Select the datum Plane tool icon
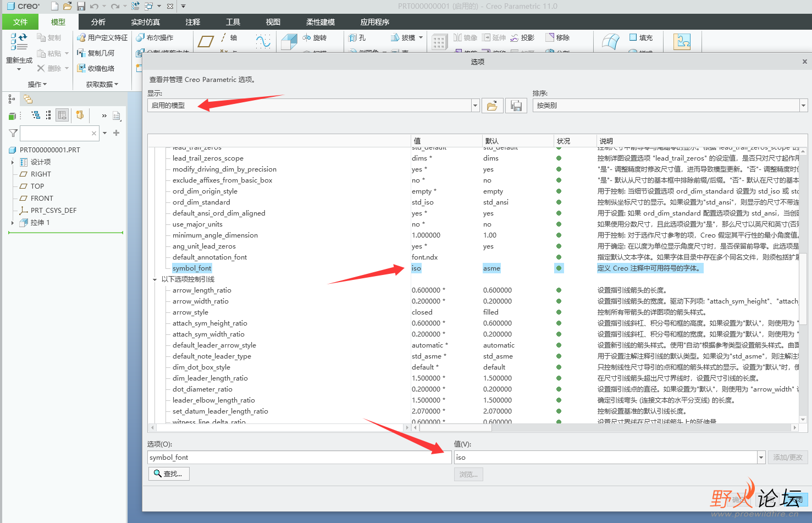812x523 pixels. point(206,41)
